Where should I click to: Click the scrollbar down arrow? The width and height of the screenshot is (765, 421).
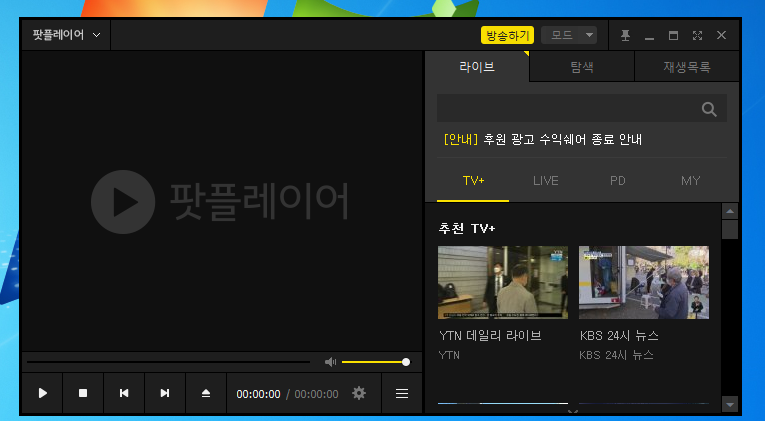[x=730, y=404]
